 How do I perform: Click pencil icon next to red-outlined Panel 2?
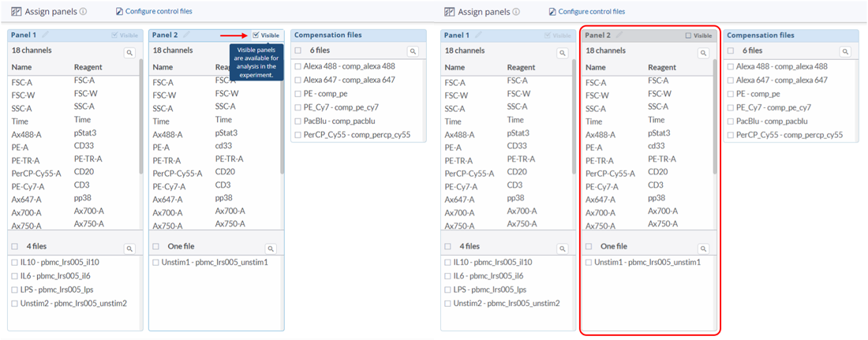(x=619, y=35)
